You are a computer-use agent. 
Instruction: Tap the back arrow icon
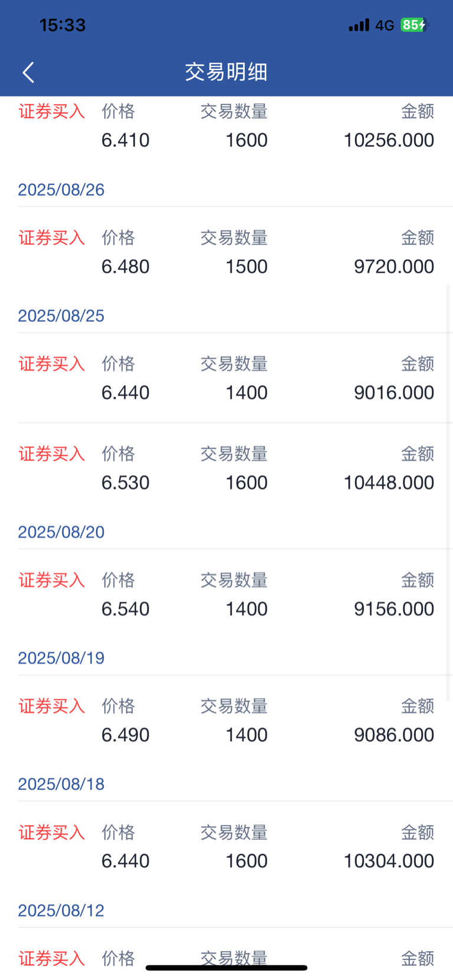point(28,72)
